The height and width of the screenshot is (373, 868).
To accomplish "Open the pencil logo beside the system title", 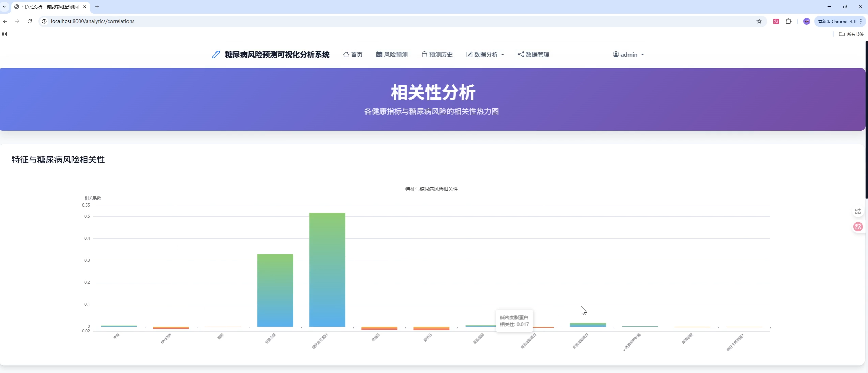I will 215,54.
